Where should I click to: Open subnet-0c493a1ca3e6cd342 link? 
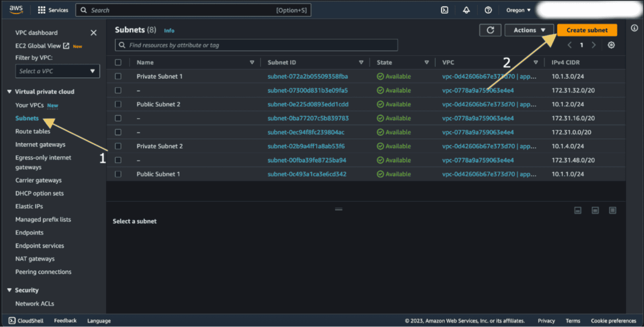pyautogui.click(x=307, y=174)
